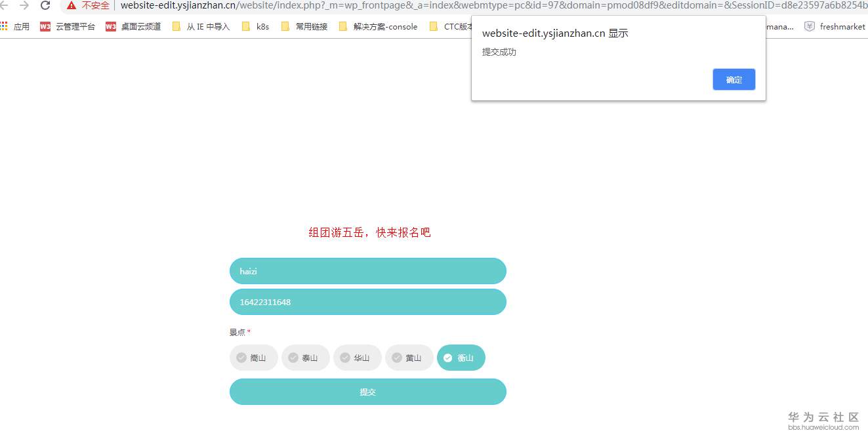Select the 黄山 scenic spot option
Image resolution: width=868 pixels, height=437 pixels.
[x=409, y=358]
